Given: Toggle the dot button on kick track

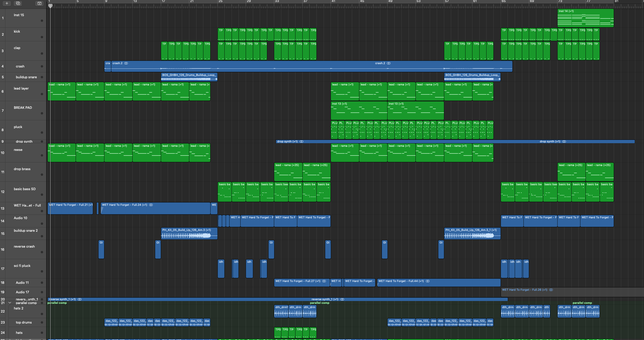Looking at the screenshot, I should pos(42,37).
